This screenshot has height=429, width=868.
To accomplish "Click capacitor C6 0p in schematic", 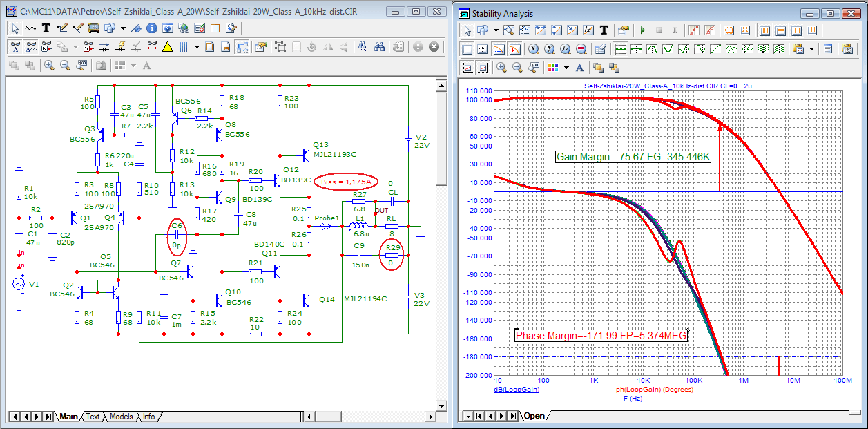I will coord(177,235).
